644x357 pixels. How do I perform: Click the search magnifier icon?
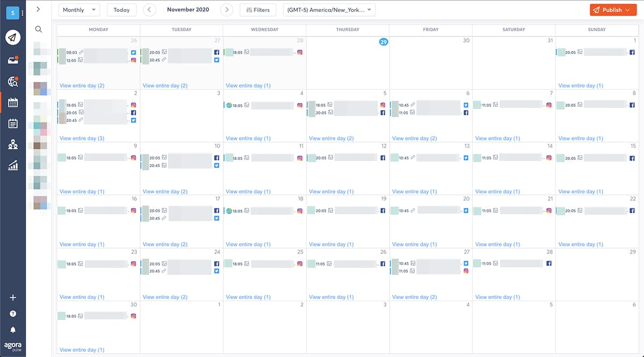coord(38,30)
